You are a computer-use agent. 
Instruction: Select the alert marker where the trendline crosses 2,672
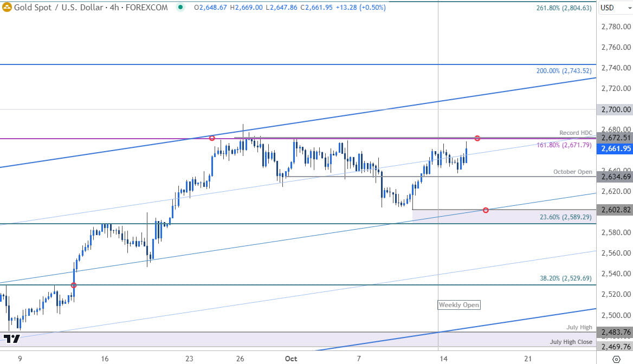(212, 138)
